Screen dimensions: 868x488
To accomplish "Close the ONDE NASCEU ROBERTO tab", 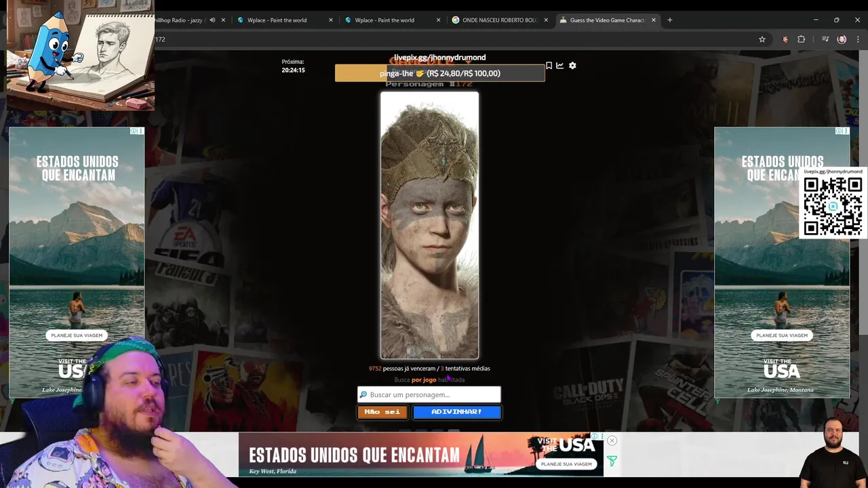I will coord(546,20).
